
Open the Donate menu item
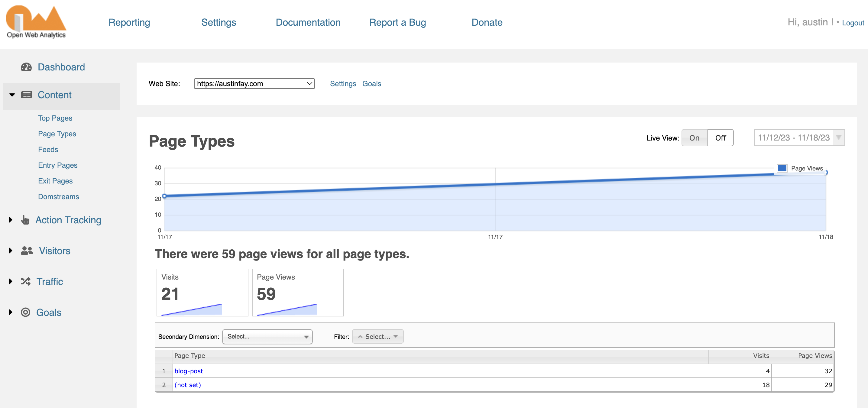click(x=487, y=22)
